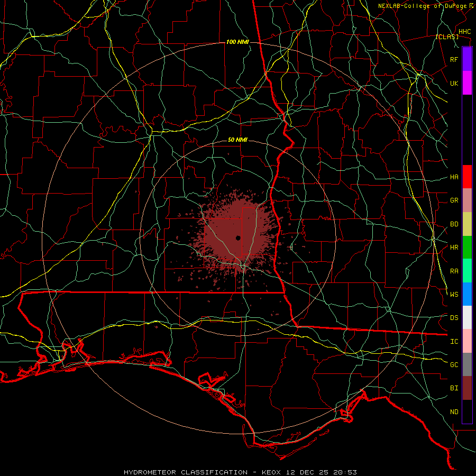Click the GC legend label
Image resolution: width=476 pixels, height=476 pixels.
pos(454,364)
